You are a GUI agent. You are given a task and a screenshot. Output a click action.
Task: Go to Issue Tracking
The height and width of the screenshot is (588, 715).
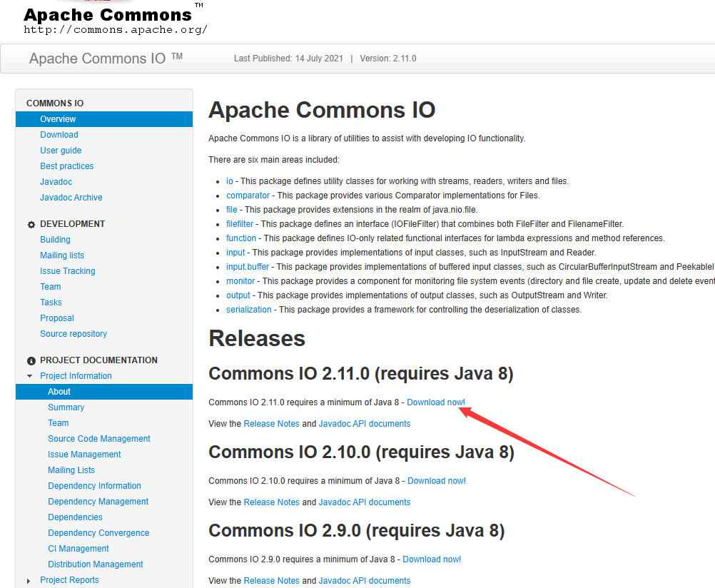68,271
